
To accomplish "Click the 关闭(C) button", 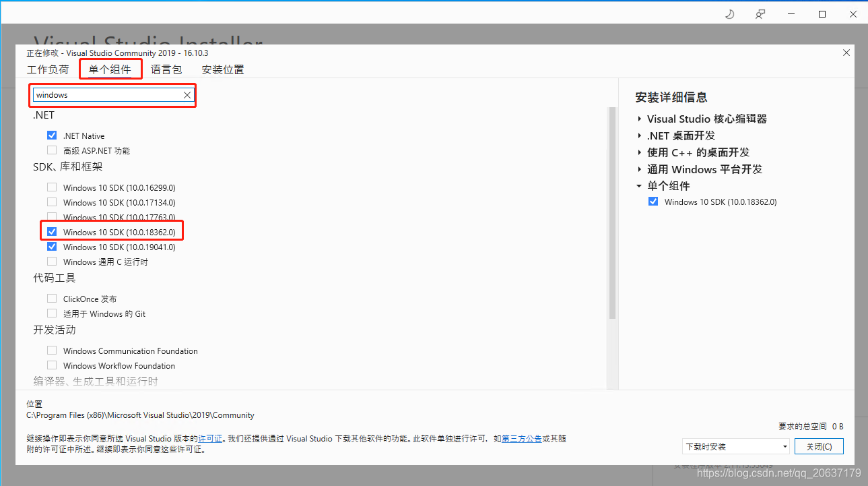I will 819,446.
